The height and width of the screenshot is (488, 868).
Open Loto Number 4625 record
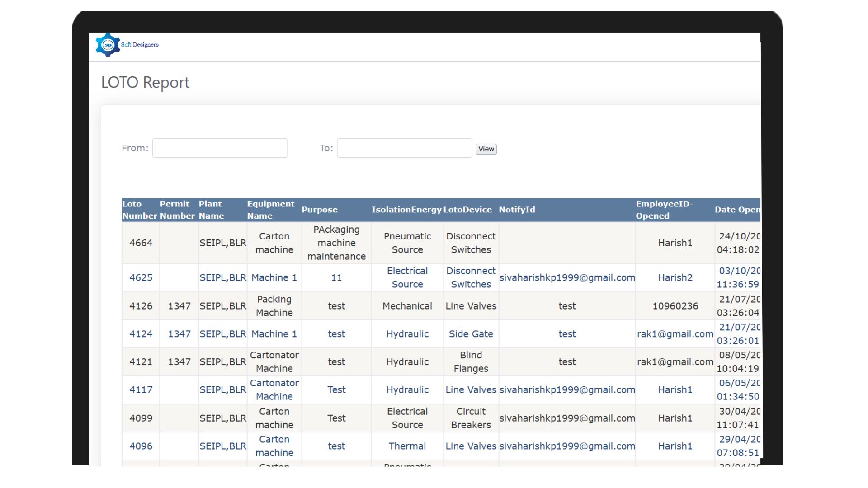[140, 277]
